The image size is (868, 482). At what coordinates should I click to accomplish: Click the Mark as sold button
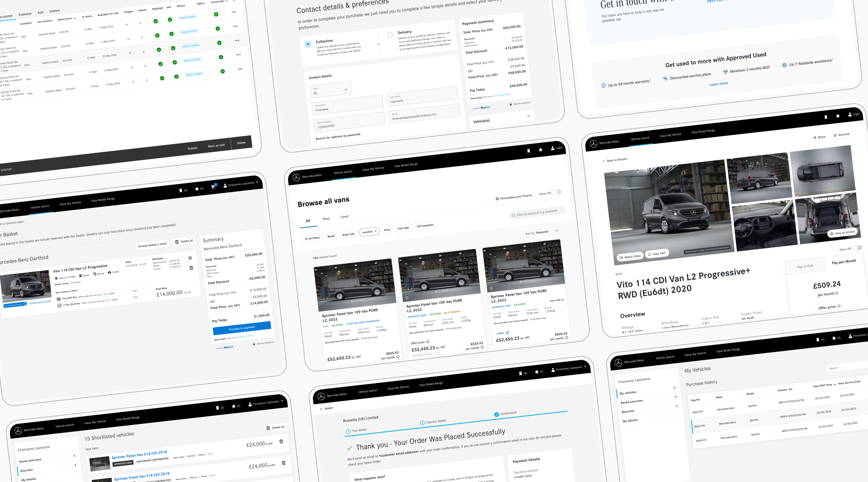pyautogui.click(x=216, y=146)
